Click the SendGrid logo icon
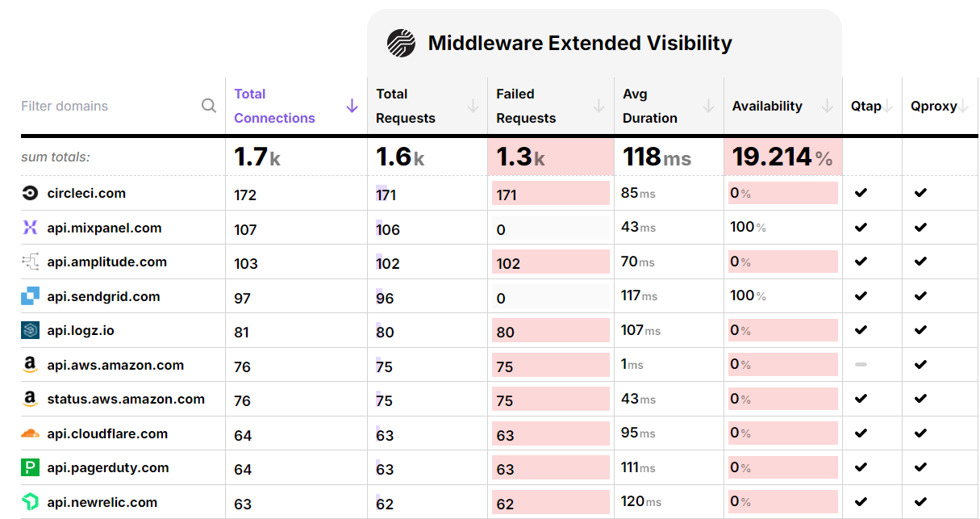This screenshot has width=980, height=519. (30, 296)
